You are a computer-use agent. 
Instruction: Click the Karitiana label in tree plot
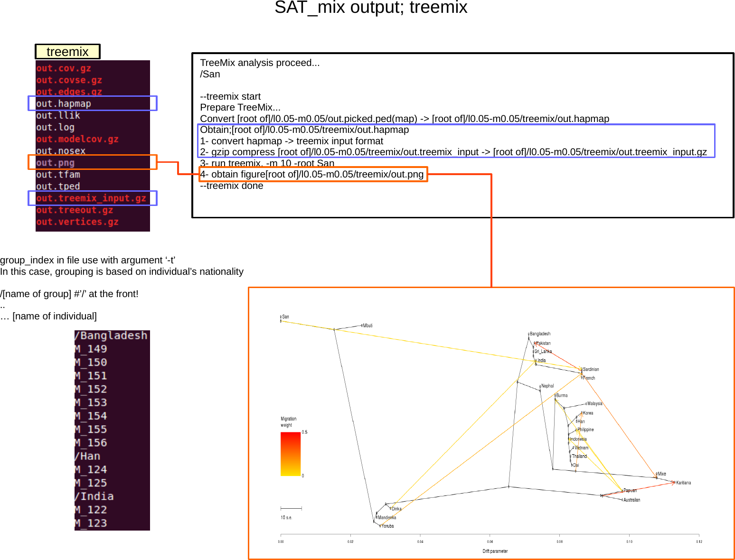tap(683, 483)
